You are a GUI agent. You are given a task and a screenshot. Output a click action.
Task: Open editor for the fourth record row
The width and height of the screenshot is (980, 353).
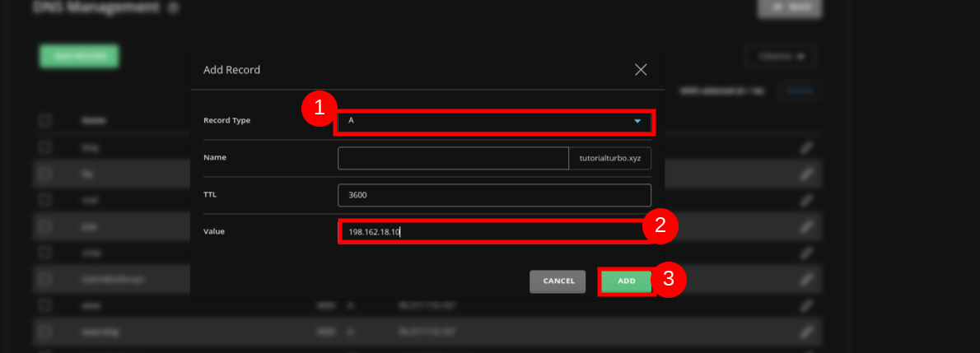point(806,226)
